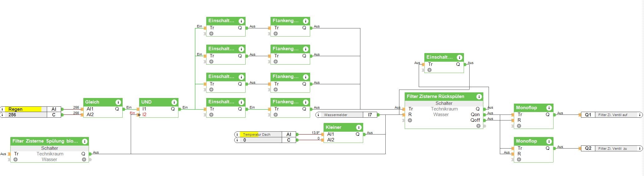The width and height of the screenshot is (644, 176).
Task: Info icon of Einschalt block above Rückspülen
Action: point(459,57)
